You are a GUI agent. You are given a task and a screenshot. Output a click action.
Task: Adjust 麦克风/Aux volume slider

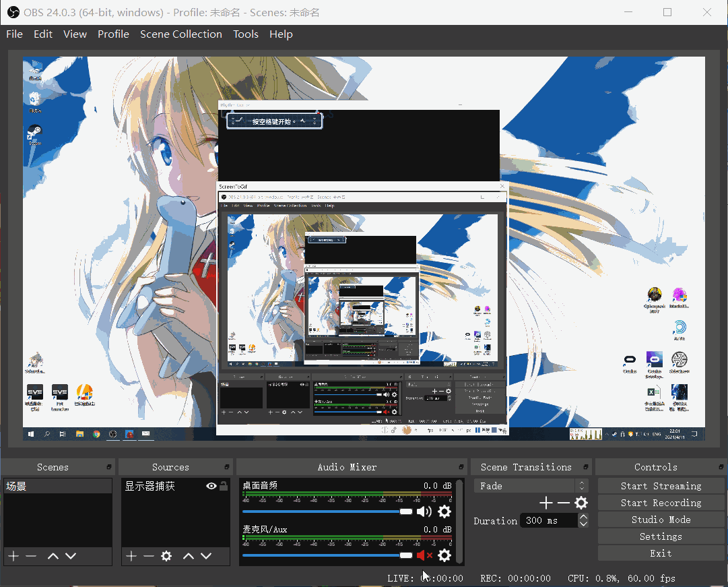327,555
